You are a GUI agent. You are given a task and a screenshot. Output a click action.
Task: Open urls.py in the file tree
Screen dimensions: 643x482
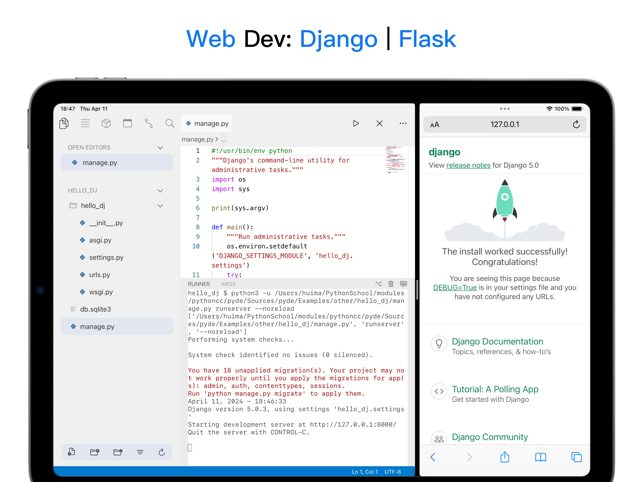pyautogui.click(x=117, y=274)
